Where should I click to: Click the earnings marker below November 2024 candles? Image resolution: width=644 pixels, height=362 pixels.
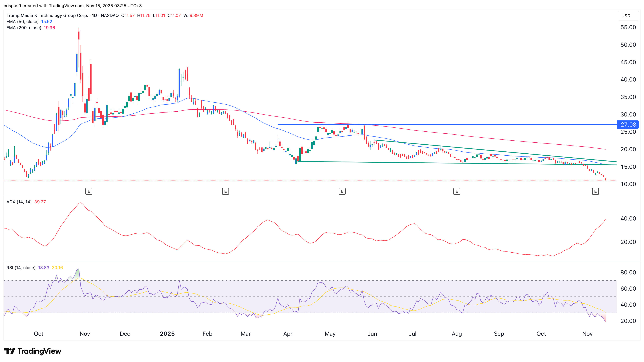tap(88, 191)
